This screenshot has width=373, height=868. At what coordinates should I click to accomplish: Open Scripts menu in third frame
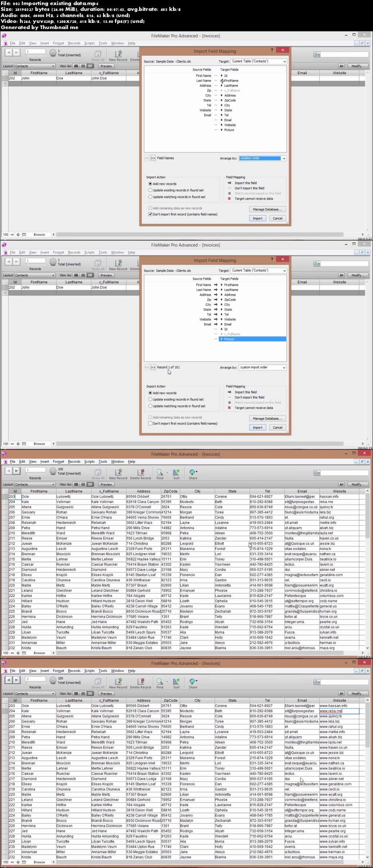click(89, 461)
